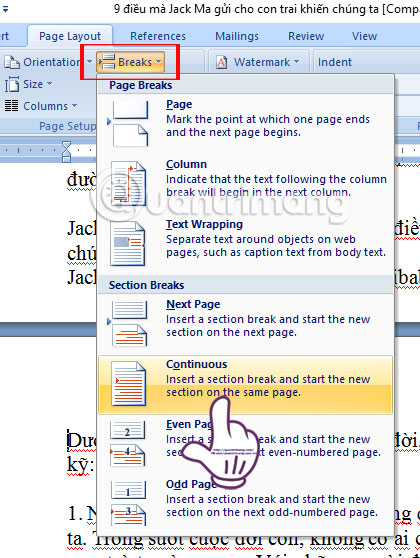Click the Even Page section icon
Screen dimensions: 420x558
pos(128,443)
